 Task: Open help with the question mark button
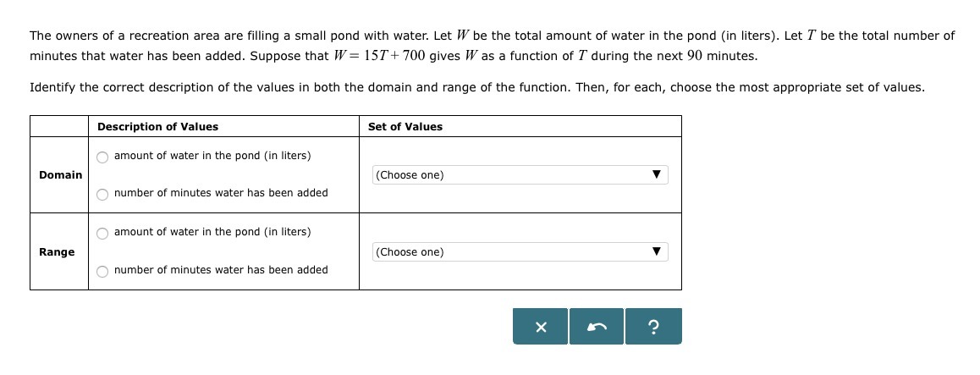(652, 327)
